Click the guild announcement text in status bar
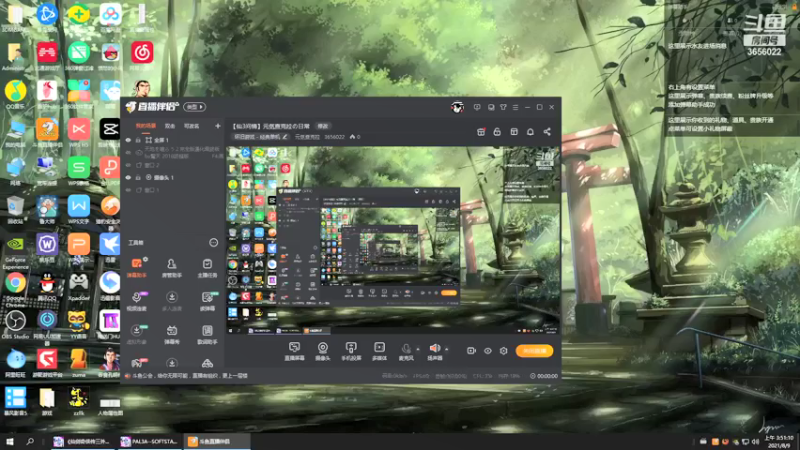 (190, 376)
